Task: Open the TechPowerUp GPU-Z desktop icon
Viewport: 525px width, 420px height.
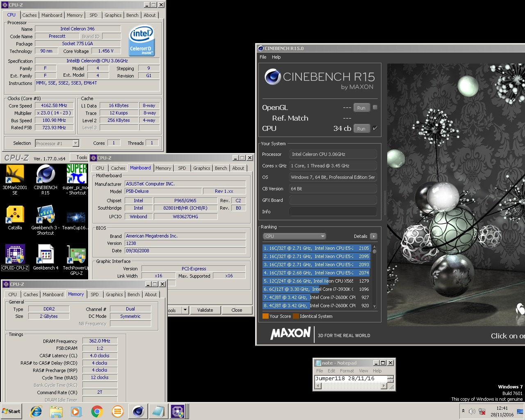Action: tap(76, 260)
